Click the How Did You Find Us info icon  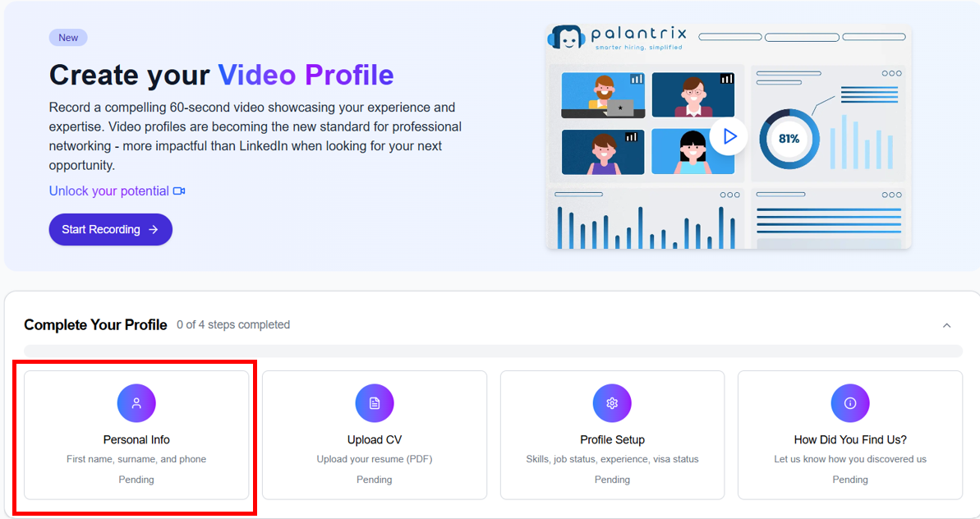point(849,403)
